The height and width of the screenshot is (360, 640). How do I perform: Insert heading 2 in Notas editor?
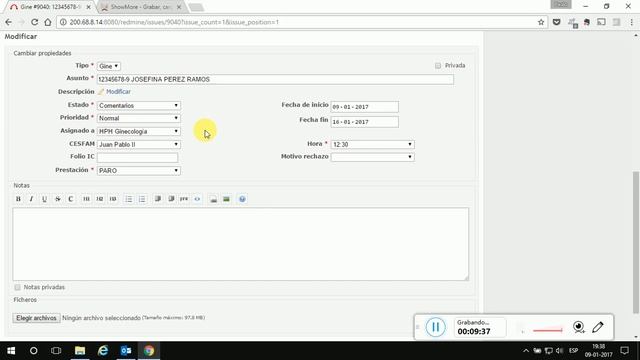pyautogui.click(x=100, y=199)
